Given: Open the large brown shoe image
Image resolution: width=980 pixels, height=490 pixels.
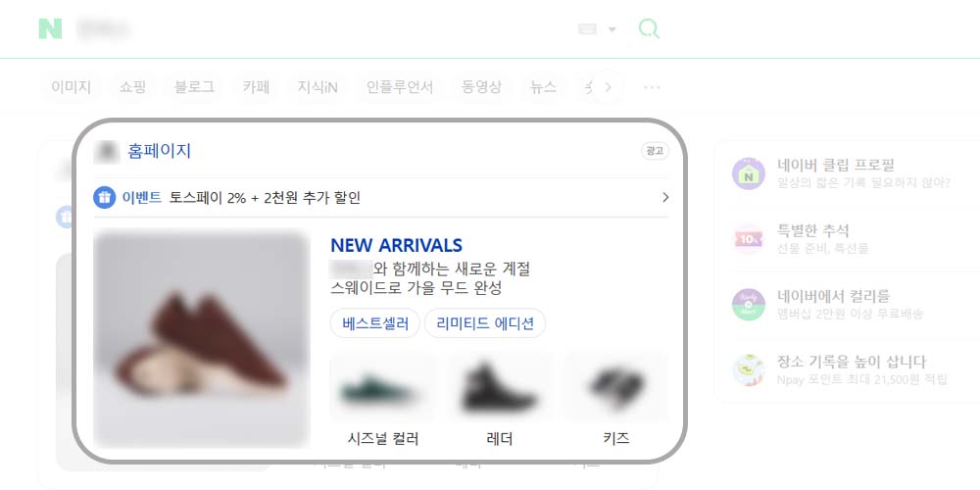Looking at the screenshot, I should click(x=202, y=339).
